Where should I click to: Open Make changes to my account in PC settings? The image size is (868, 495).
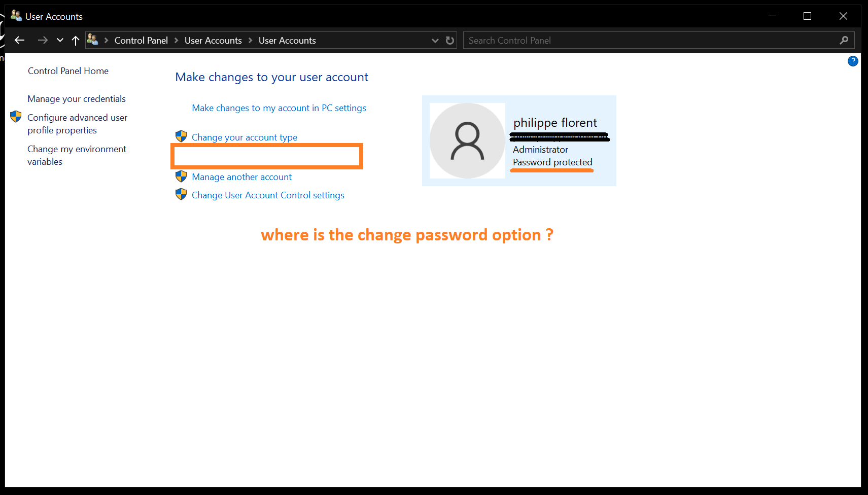pyautogui.click(x=279, y=108)
